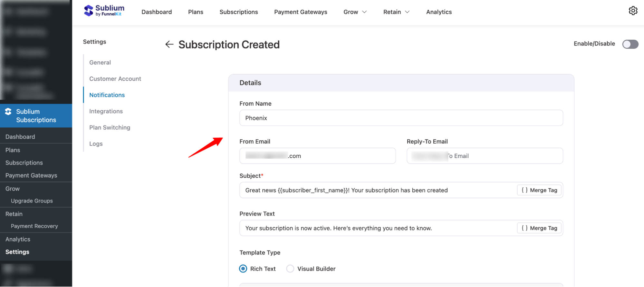Select the Rich Text template type
The width and height of the screenshot is (644, 287).
243,268
